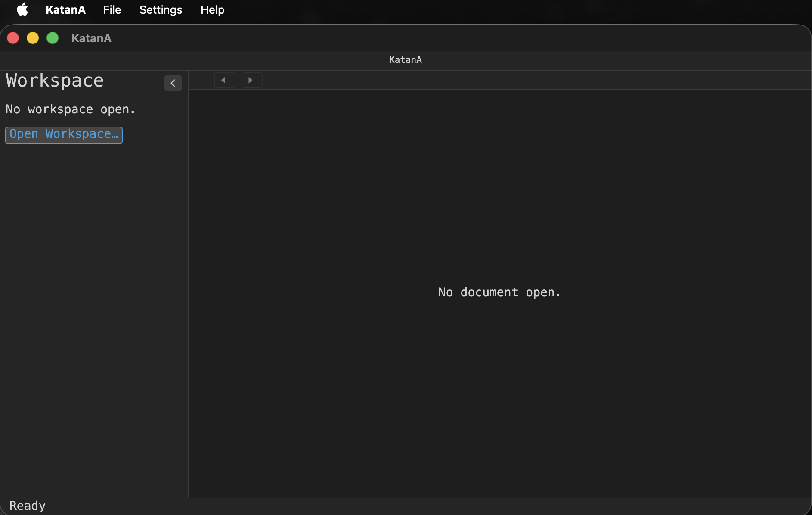Viewport: 812px width, 515px height.
Task: Click the empty toolbar strip above editor
Action: 517,80
